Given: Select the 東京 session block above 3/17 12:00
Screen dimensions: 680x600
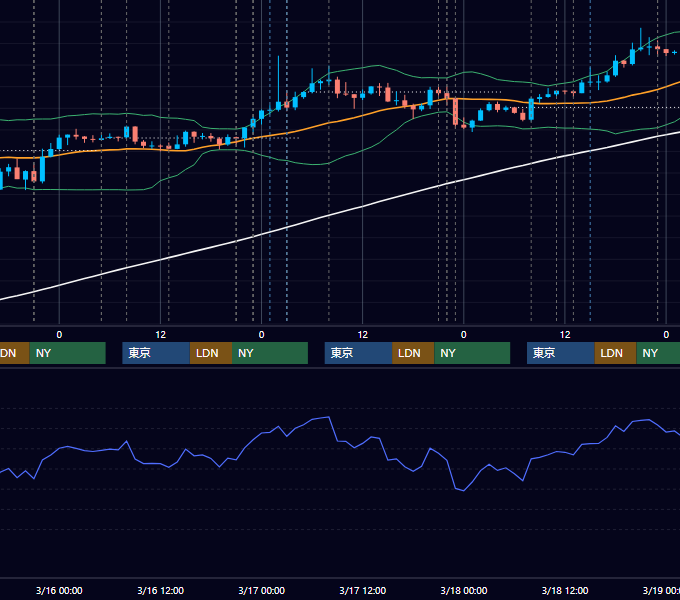Looking at the screenshot, I should [x=358, y=353].
